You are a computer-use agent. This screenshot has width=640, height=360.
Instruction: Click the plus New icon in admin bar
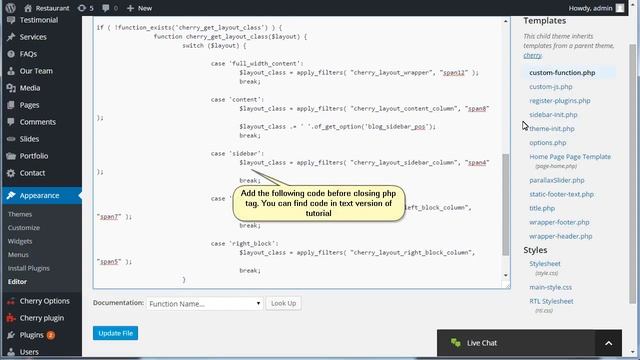[x=130, y=8]
